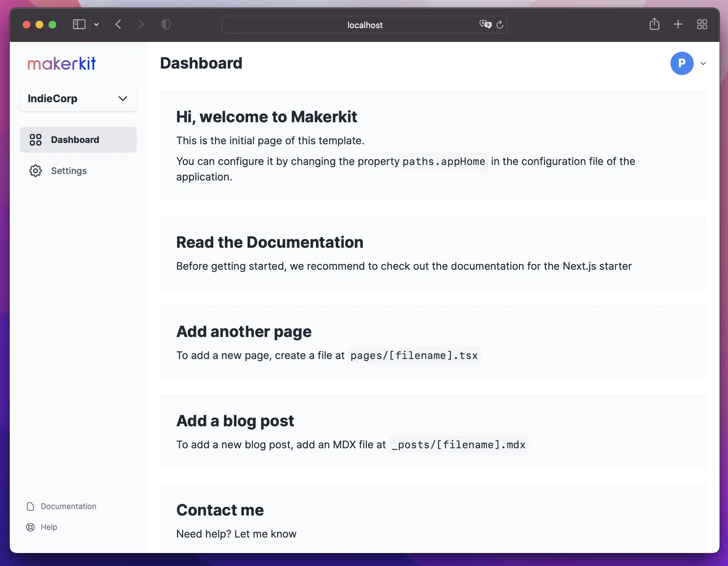Screen dimensions: 728x566
Task: Click the 'Read the Documentation' heading
Action: point(270,242)
